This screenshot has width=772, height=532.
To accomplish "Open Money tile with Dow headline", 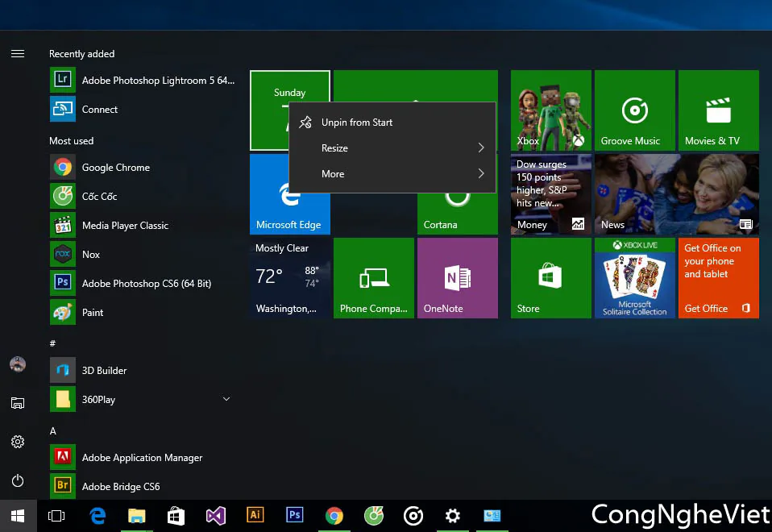I will click(551, 194).
